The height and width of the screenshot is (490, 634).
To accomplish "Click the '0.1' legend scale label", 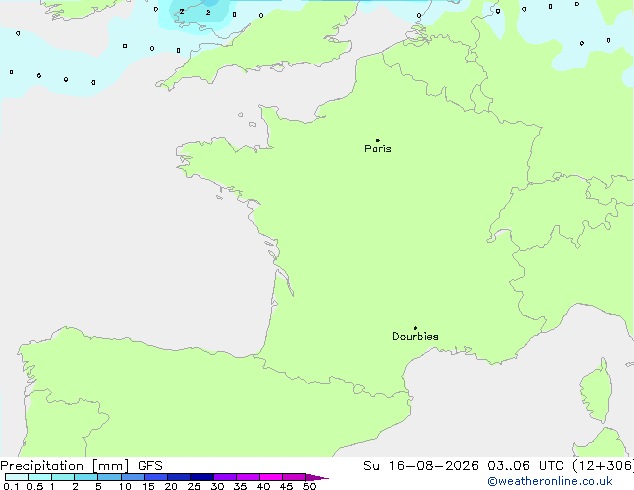I will coord(11,486).
